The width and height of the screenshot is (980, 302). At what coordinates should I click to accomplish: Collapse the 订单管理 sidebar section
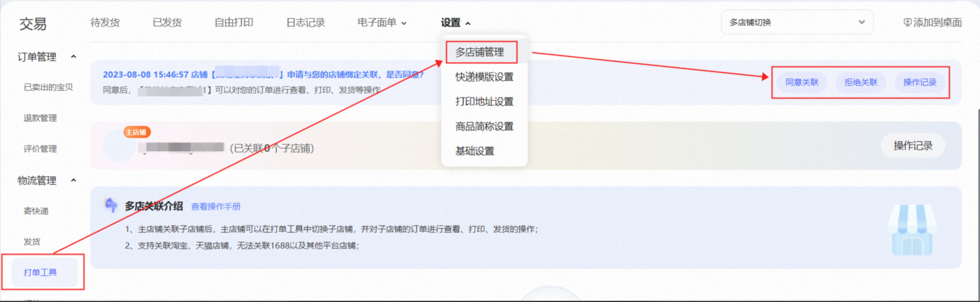point(73,57)
